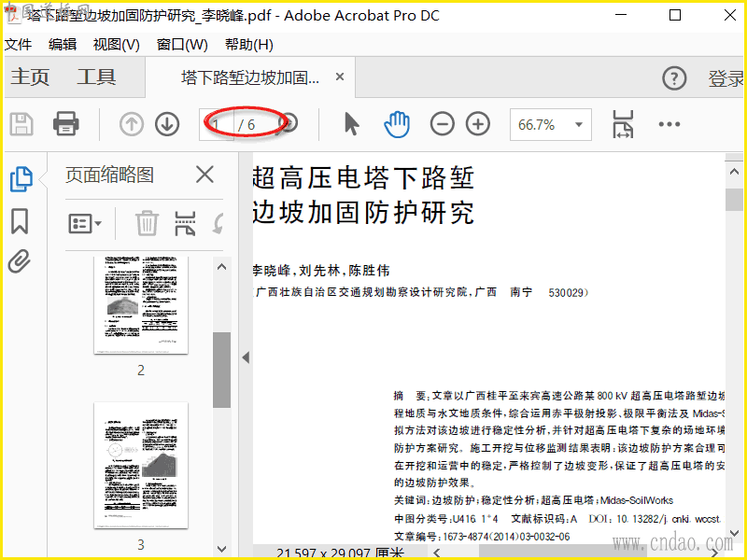This screenshot has height=560, width=747.
Task: Go to next page with down arrow
Action: pyautogui.click(x=167, y=124)
